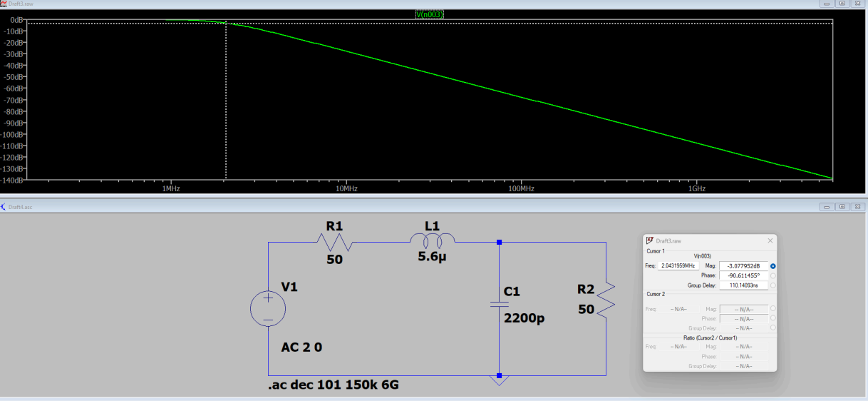Click the bottom junction node above ground
This screenshot has width=868, height=401.
499,375
